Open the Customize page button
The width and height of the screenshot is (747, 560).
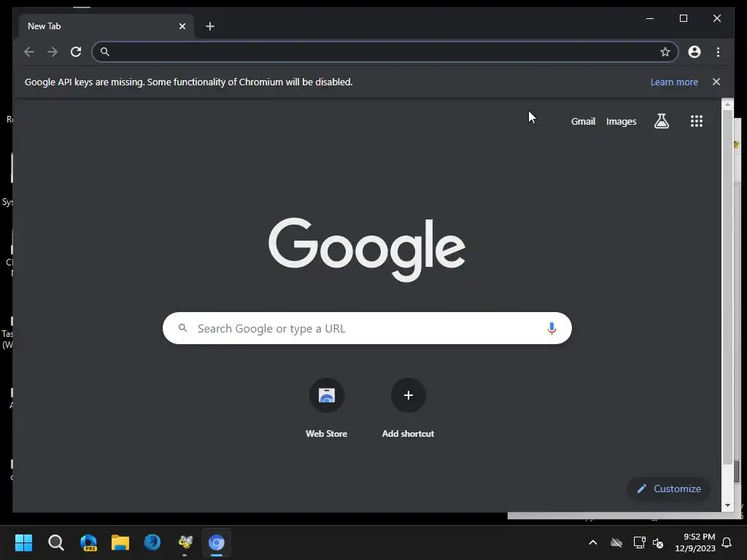[669, 489]
